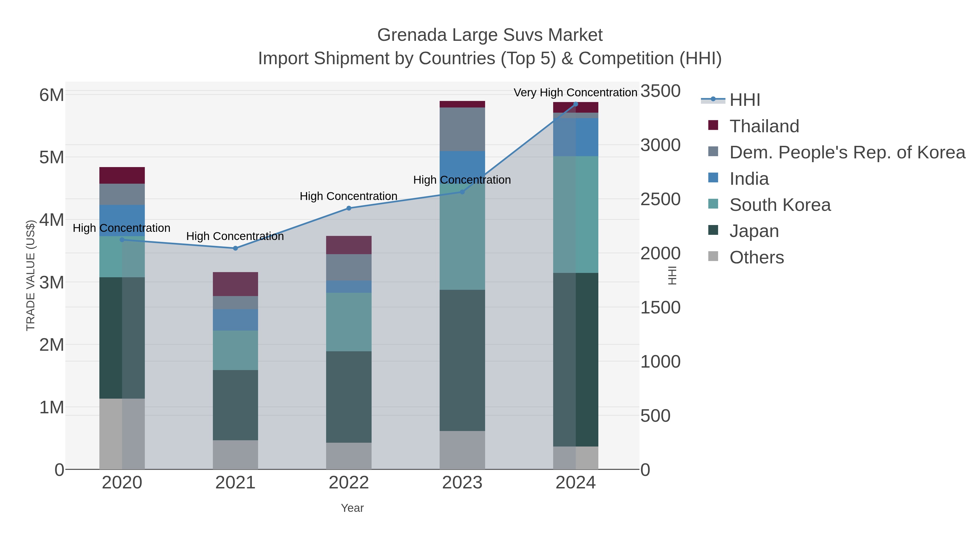
Task: Click the 2020 x-axis year label
Action: tap(122, 483)
